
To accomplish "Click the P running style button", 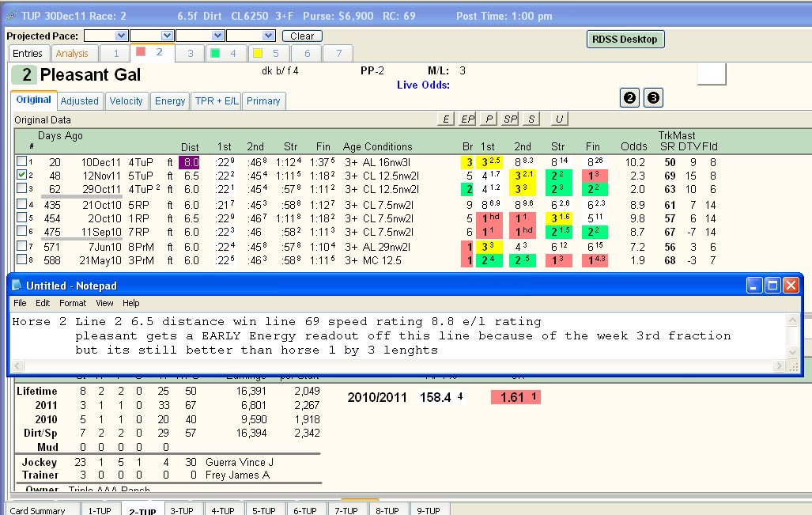I will pos(489,119).
